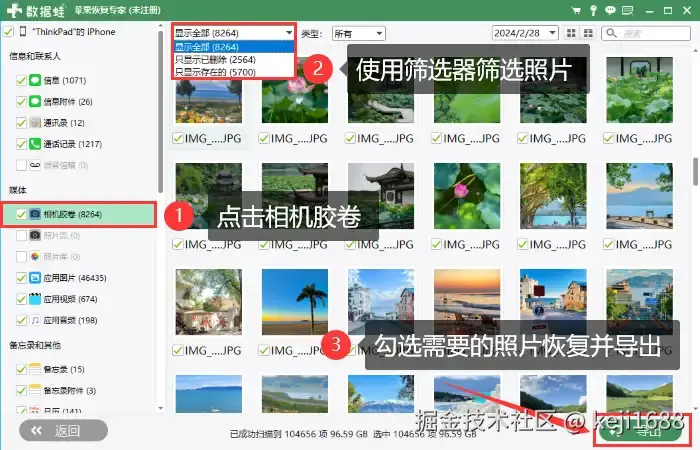
Task: Choose 只显示已删除 (2564) option
Action: (x=233, y=59)
